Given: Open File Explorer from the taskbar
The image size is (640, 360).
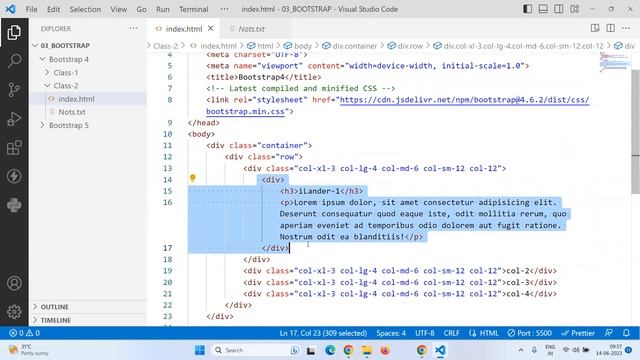Looking at the screenshot, I should (367, 350).
